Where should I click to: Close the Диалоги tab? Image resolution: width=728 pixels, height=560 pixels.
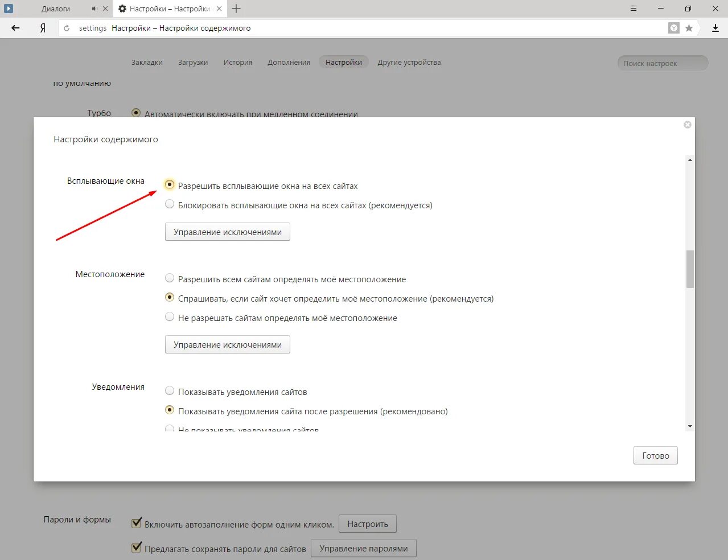click(x=105, y=9)
